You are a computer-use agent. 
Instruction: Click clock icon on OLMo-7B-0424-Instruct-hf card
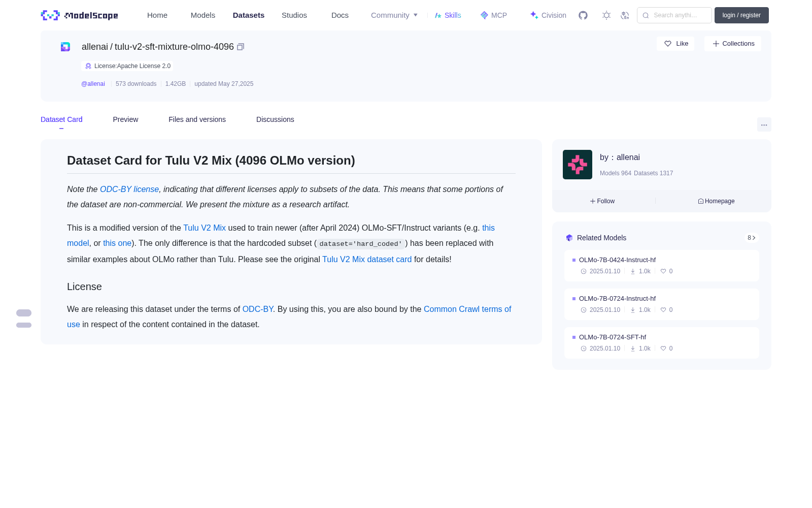pyautogui.click(x=584, y=271)
